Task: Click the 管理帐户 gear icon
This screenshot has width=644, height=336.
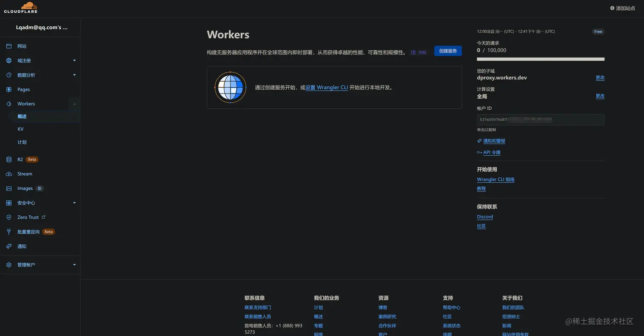Action: click(9, 265)
